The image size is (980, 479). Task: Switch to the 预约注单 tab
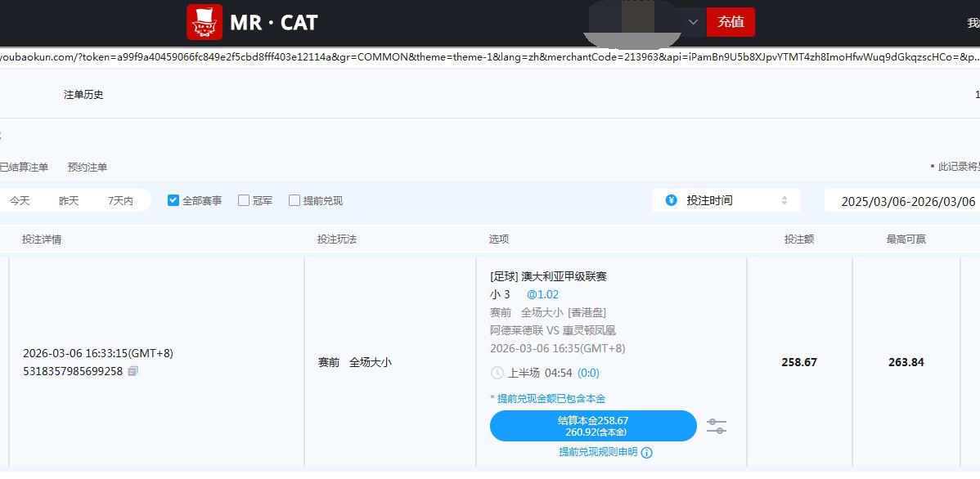coord(88,167)
